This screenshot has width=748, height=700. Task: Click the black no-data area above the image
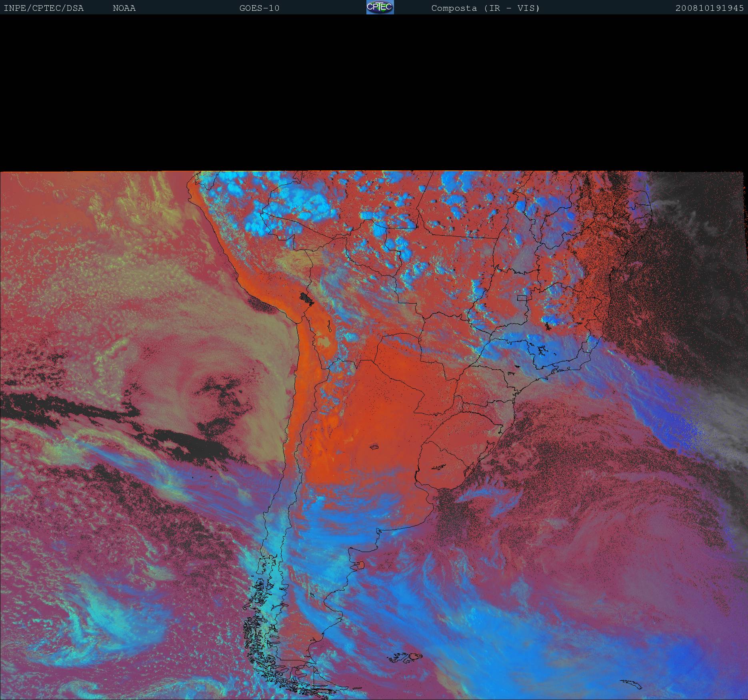pyautogui.click(x=374, y=92)
